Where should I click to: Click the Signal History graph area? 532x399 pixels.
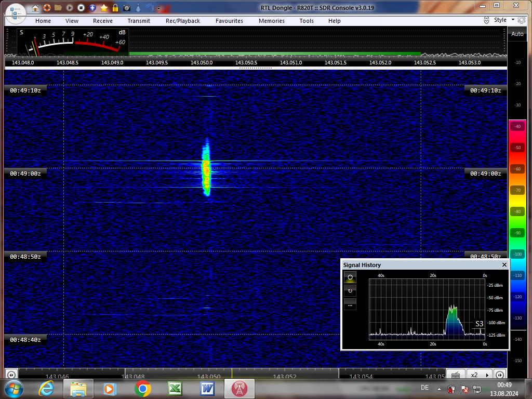coord(427,309)
